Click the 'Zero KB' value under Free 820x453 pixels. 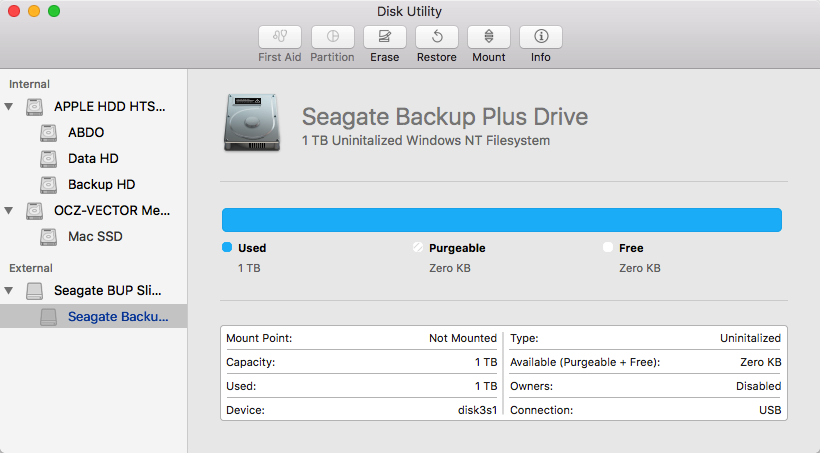(x=640, y=268)
